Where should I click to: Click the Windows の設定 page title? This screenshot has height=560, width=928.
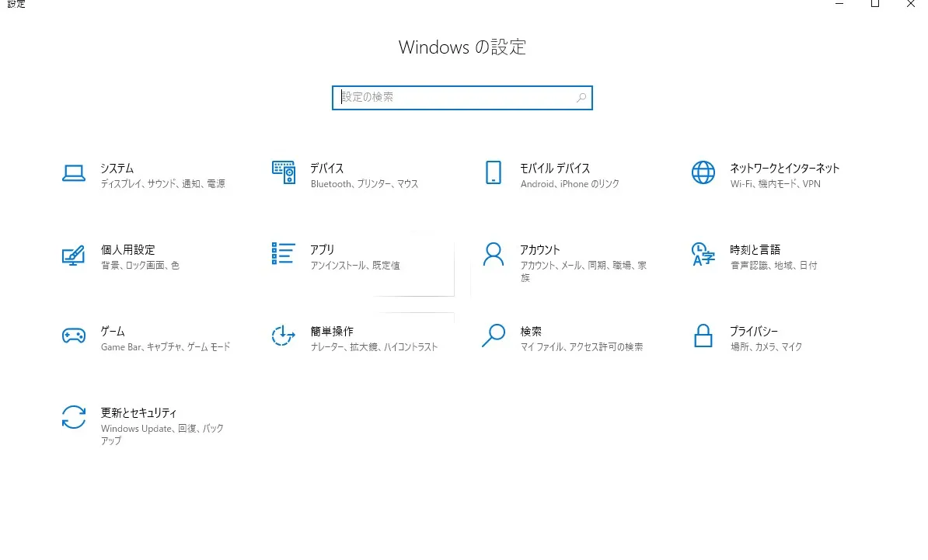(462, 47)
